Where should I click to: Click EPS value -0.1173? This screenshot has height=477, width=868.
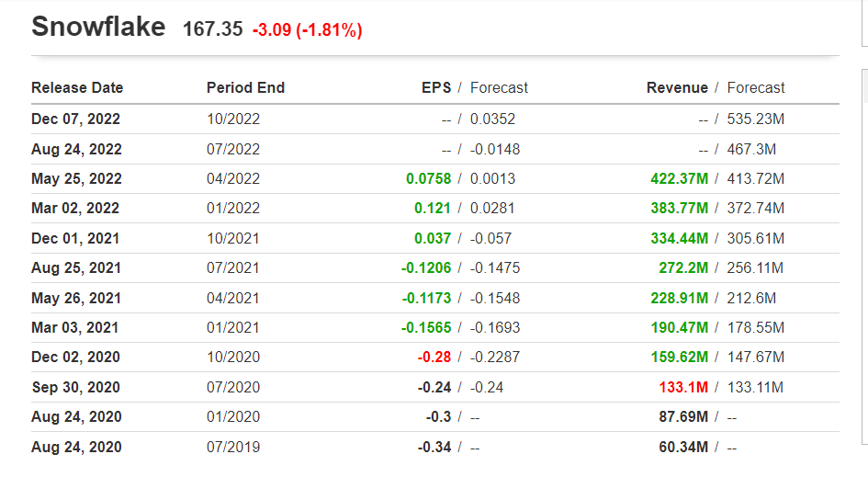(x=426, y=298)
